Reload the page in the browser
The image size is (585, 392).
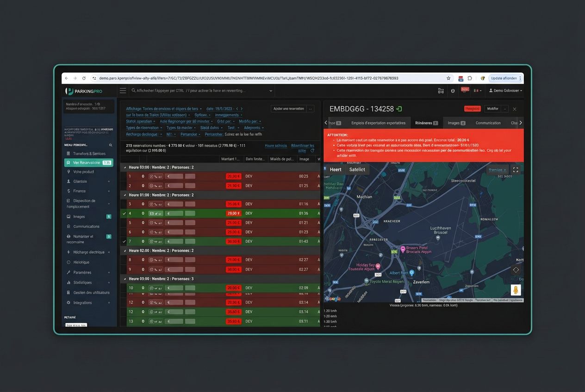click(84, 78)
